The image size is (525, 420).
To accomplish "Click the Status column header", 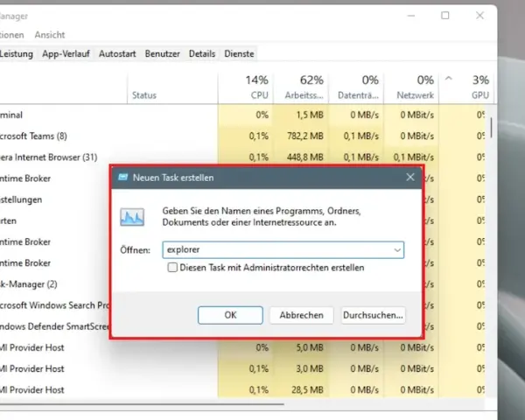I will pos(172,87).
